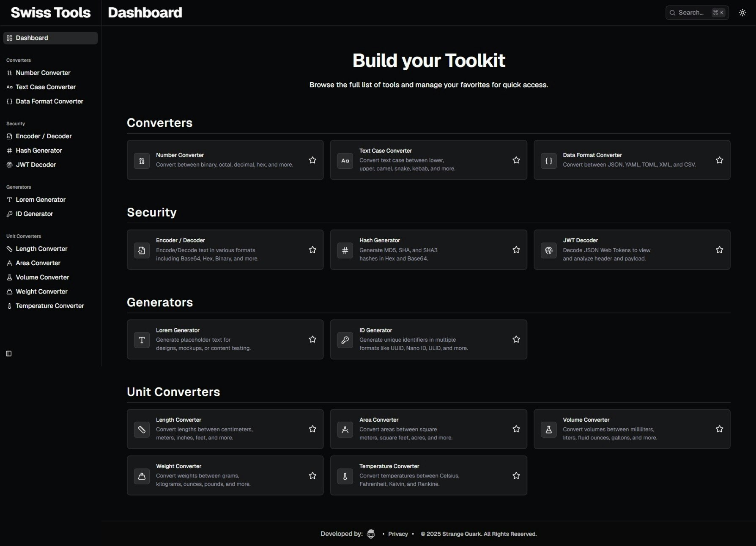
Task: Favorite the Number Converter tool
Action: pyautogui.click(x=312, y=160)
